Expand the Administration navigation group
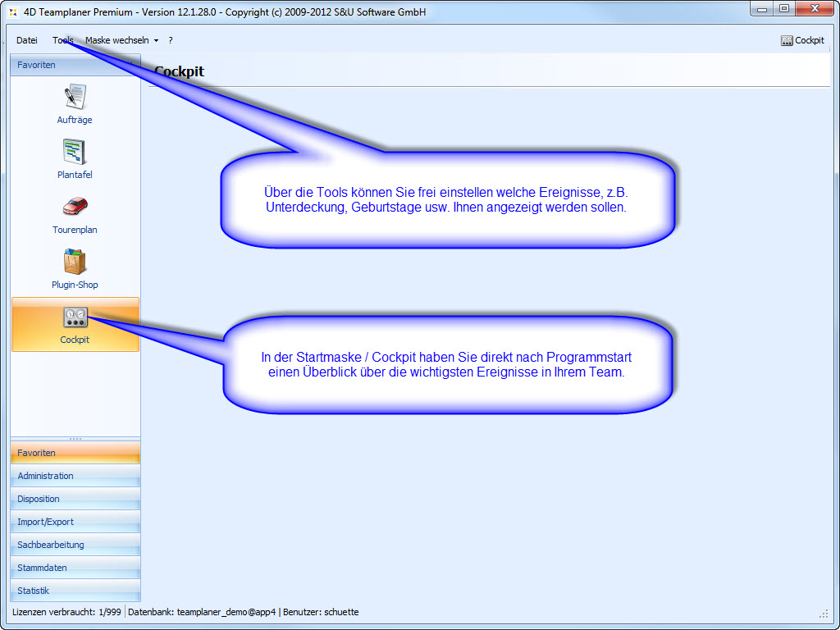Image resolution: width=840 pixels, height=630 pixels. pyautogui.click(x=75, y=476)
